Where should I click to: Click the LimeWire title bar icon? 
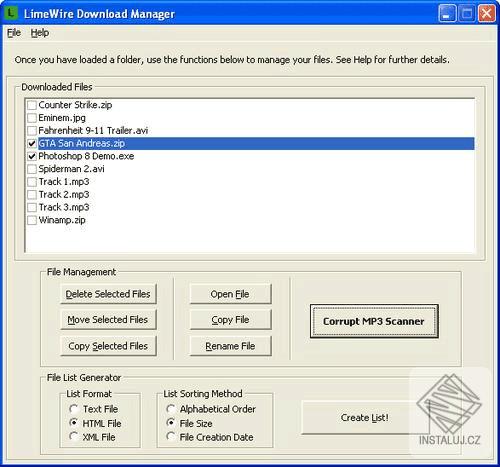pos(12,13)
